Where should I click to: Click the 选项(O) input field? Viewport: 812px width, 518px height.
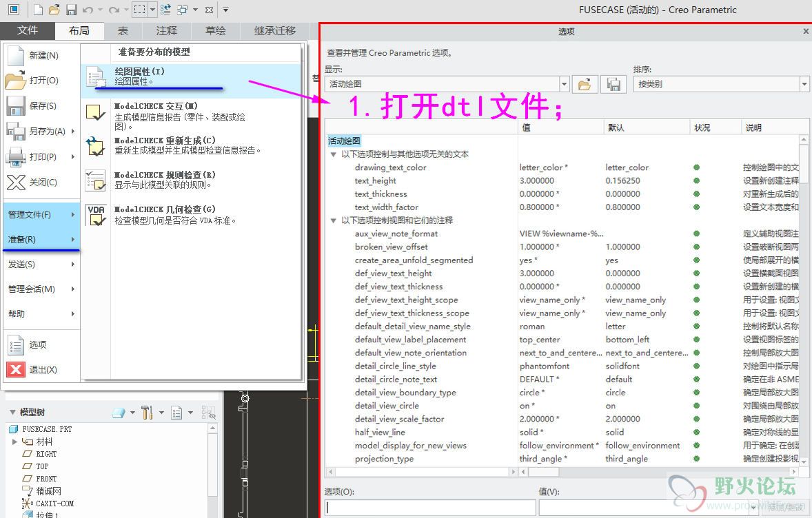(x=430, y=508)
